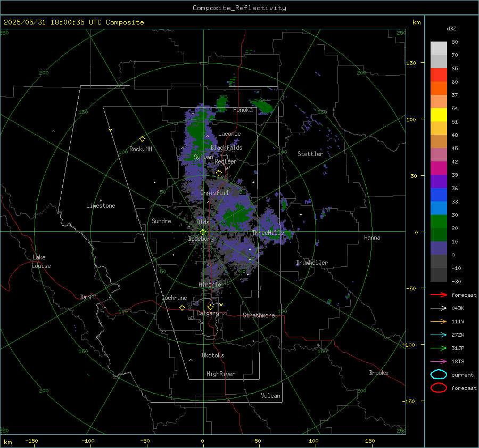Screen dimensions: 479x448
Task: Select the slate purple 0–10 dBZ swatch
Action: coord(439,248)
